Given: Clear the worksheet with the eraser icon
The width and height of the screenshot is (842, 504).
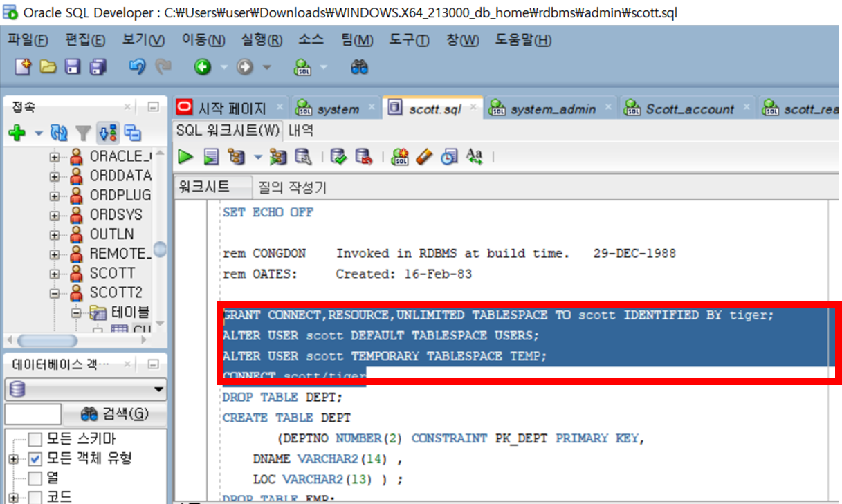Looking at the screenshot, I should pyautogui.click(x=425, y=157).
